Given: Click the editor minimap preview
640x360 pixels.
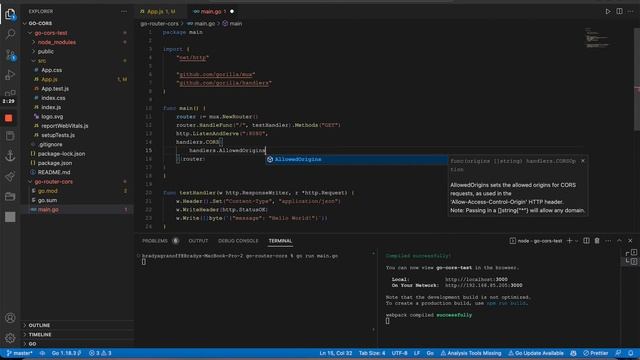Looking at the screenshot, I should click(598, 37).
